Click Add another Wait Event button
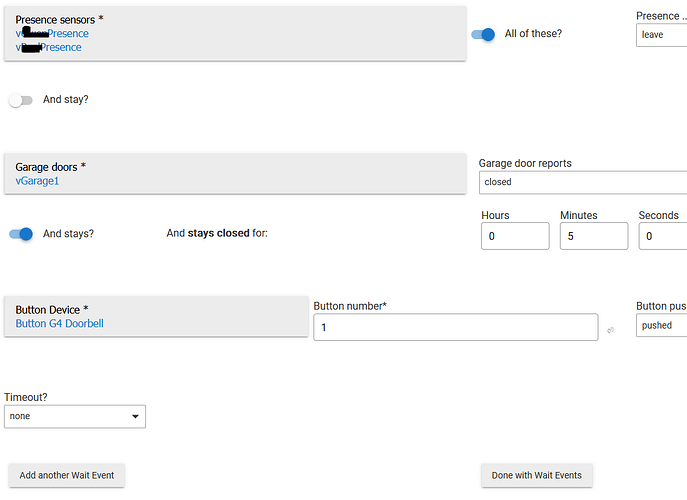The height and width of the screenshot is (500, 687). (66, 475)
